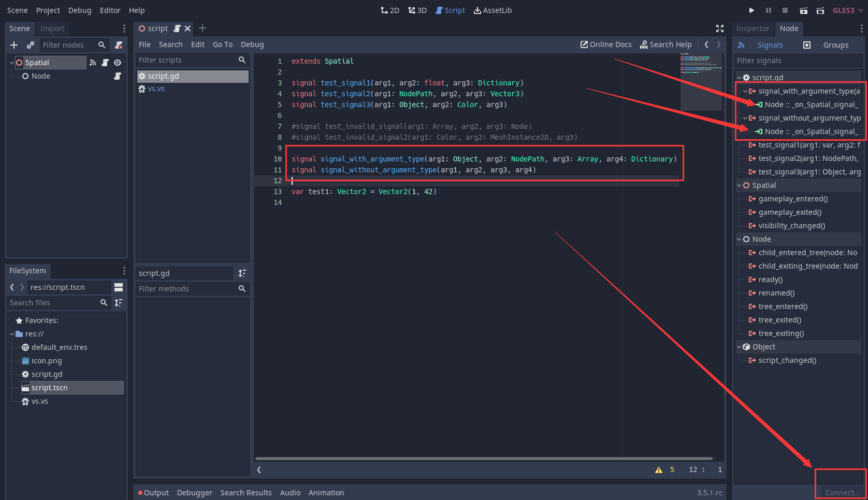Viewport: 868px width, 500px height.
Task: Add a new node with plus icon
Action: click(14, 45)
